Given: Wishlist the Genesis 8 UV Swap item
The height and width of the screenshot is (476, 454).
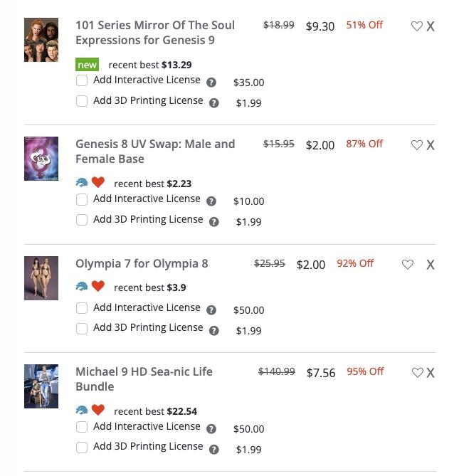Looking at the screenshot, I should 417,145.
